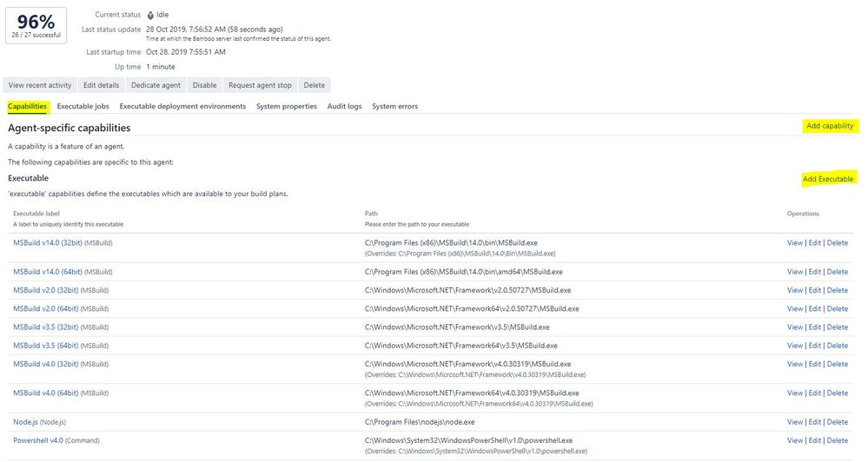Edit the MSBuild v4.0 (64bit) capability
Viewport: 868px width, 462px height.
pos(815,393)
